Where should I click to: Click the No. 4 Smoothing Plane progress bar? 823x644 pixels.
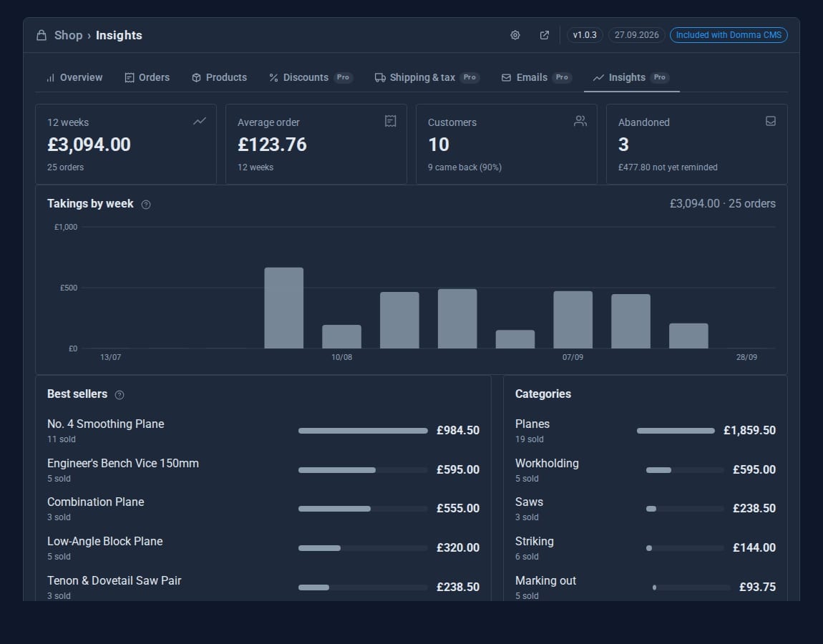tap(364, 431)
